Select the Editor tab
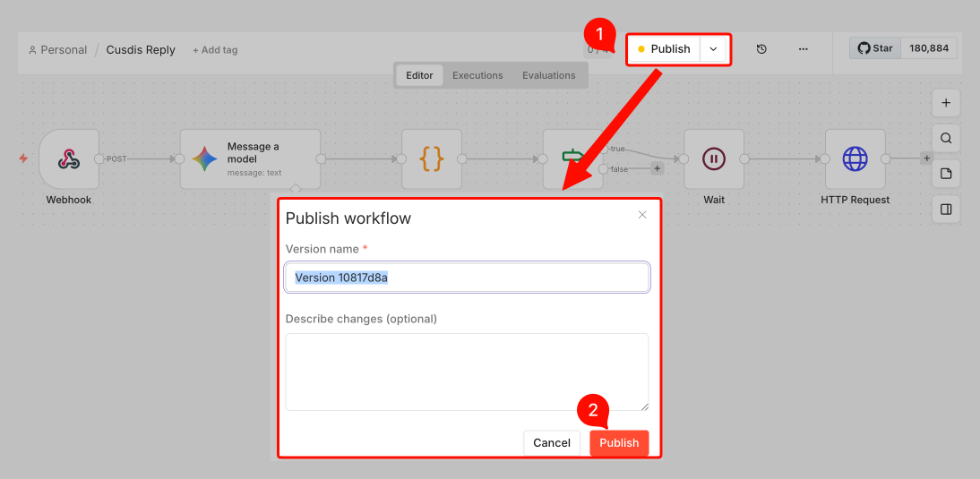 [419, 75]
